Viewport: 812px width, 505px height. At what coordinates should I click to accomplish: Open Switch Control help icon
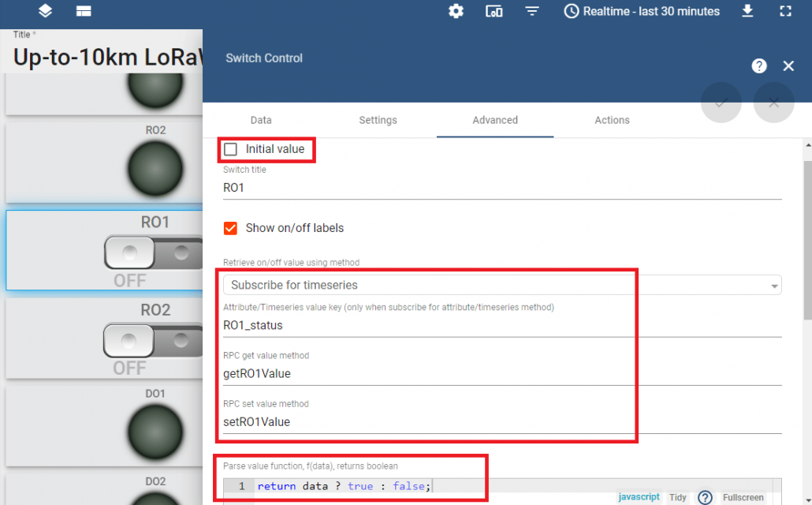click(x=759, y=66)
